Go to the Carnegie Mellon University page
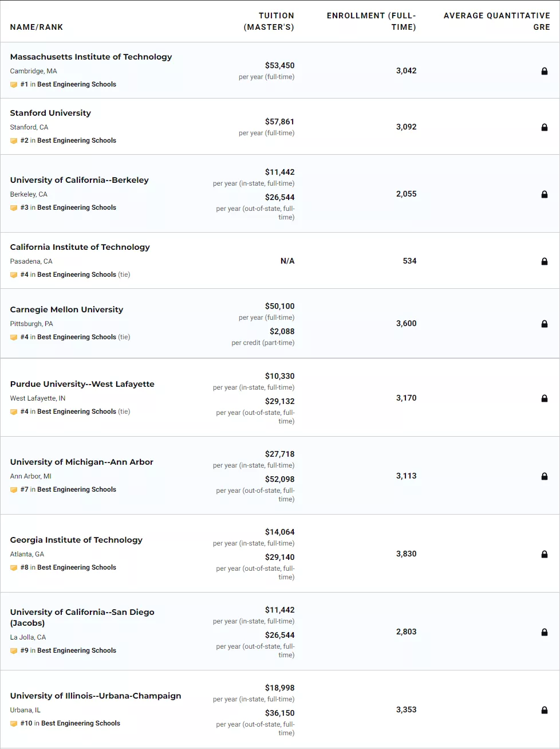This screenshot has height=749, width=560. (x=66, y=309)
